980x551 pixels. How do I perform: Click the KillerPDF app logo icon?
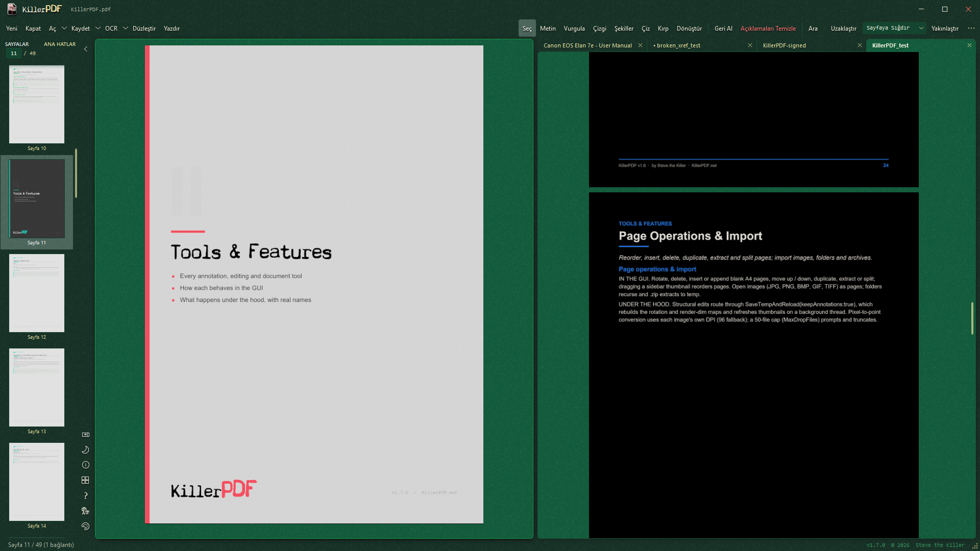tap(12, 9)
